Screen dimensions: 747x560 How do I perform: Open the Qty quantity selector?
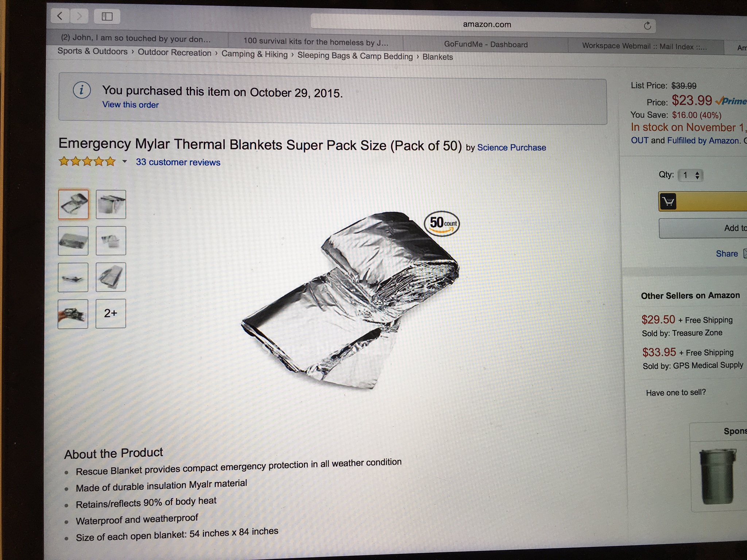coord(690,175)
